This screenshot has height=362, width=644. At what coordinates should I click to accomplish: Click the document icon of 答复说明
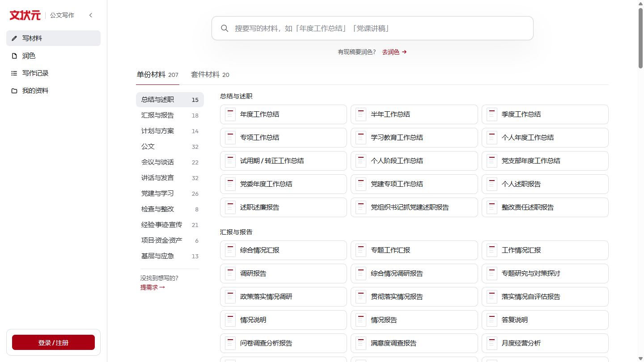coord(492,320)
